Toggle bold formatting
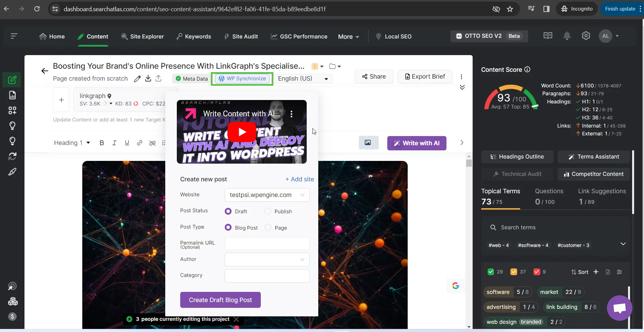The image size is (644, 332). 102,143
